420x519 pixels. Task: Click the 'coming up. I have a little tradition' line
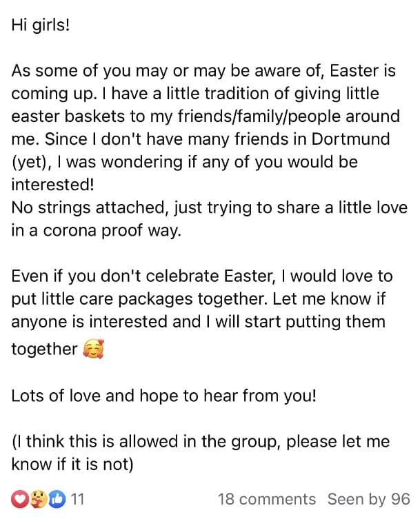[195, 93]
